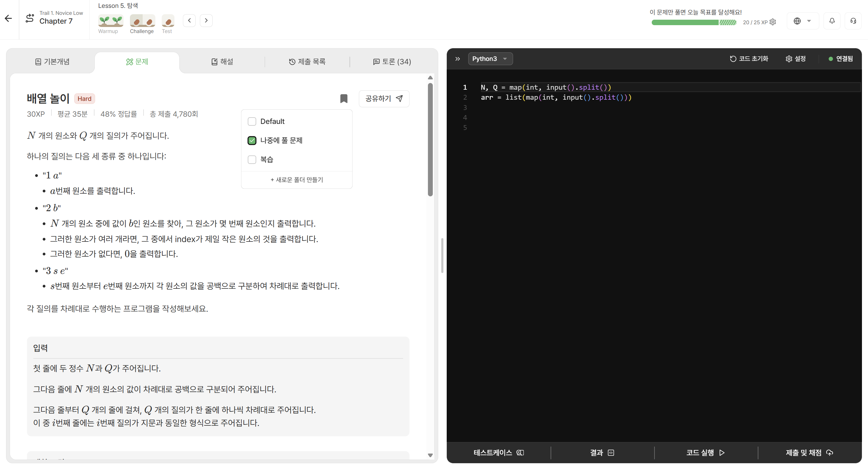Click the problem panel scrollbar thumb
Screen dimensions: 868x469
pyautogui.click(x=430, y=139)
